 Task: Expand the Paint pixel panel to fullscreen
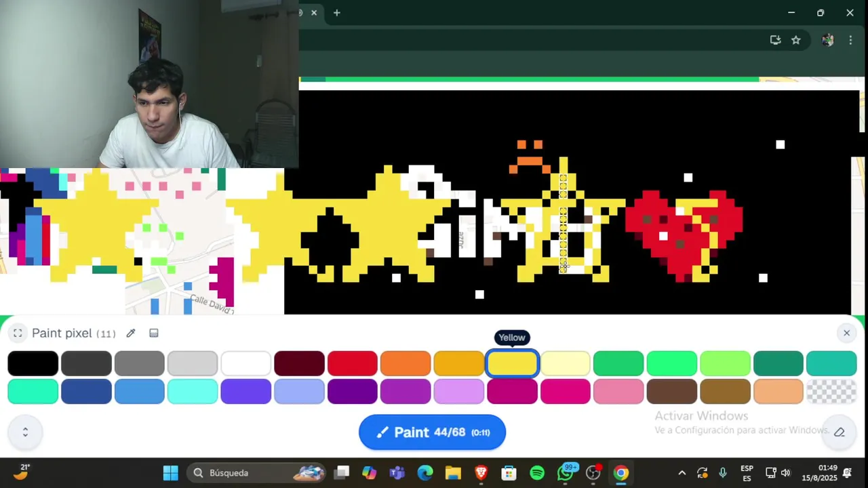(18, 333)
